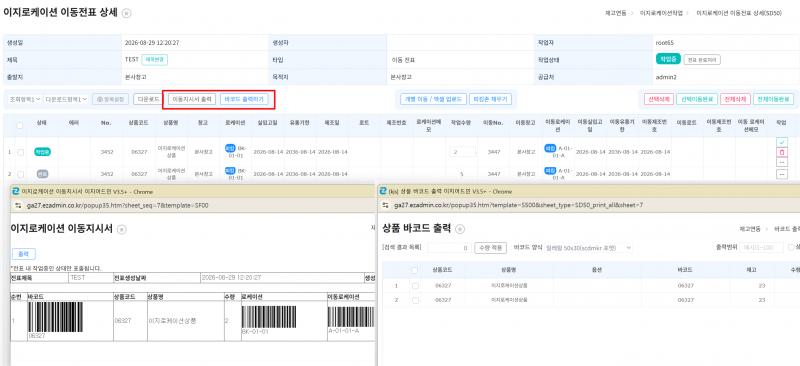Click 이지로케이션상품 in barcode popup row 1
The image size is (800, 366).
(509, 286)
